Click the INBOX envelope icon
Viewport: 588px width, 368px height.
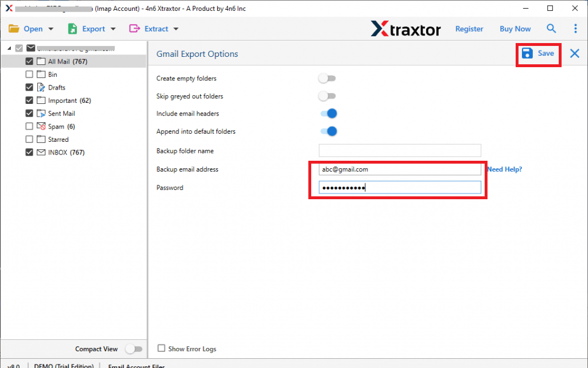click(x=41, y=152)
